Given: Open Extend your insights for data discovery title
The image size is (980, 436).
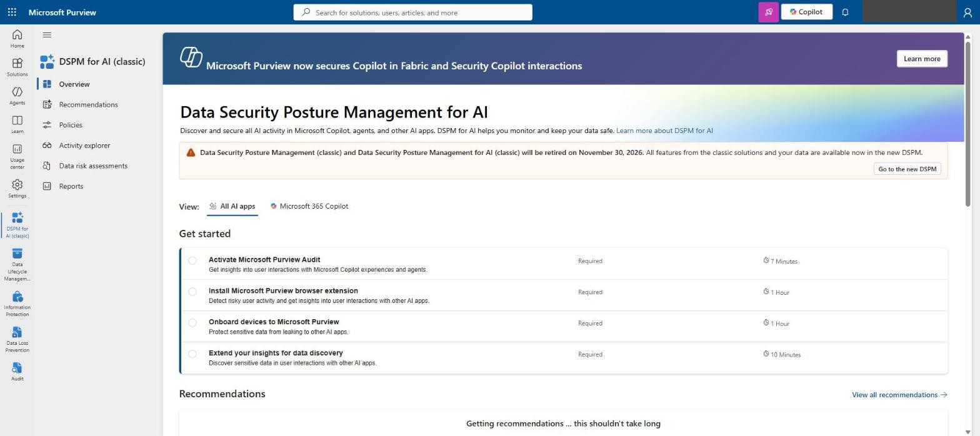Looking at the screenshot, I should click(x=276, y=354).
